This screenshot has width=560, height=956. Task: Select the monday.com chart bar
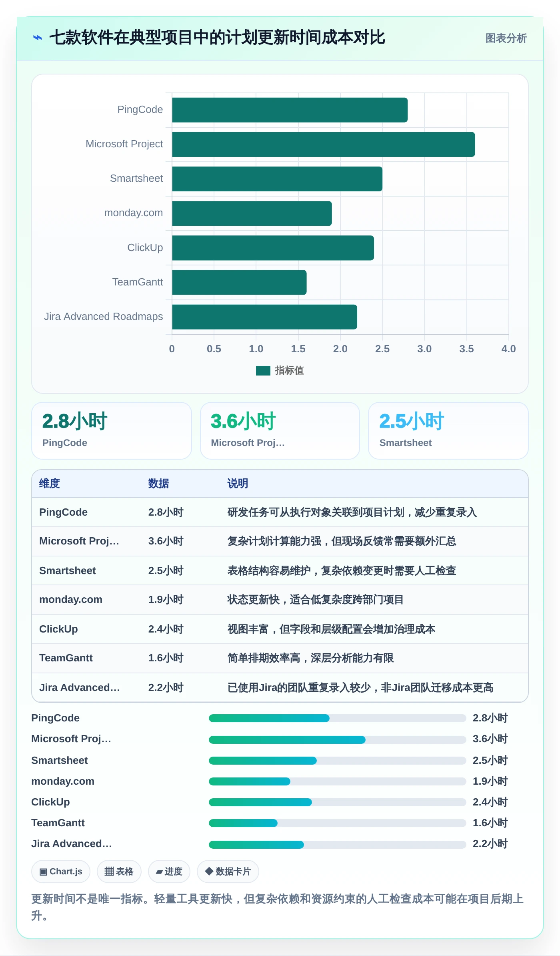[252, 213]
